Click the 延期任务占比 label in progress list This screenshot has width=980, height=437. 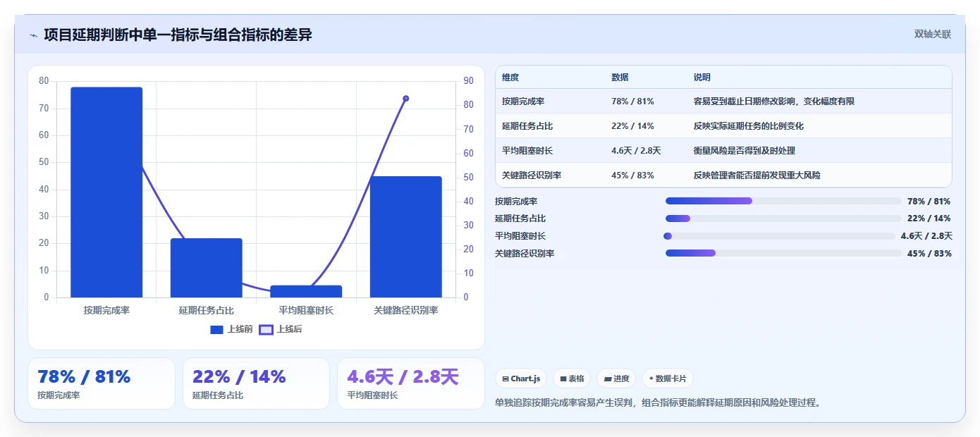(520, 218)
